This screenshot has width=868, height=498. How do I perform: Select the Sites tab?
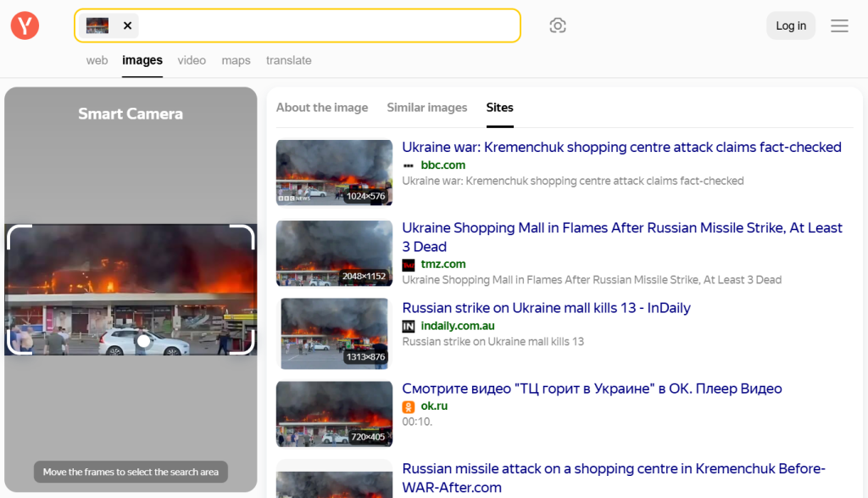499,108
